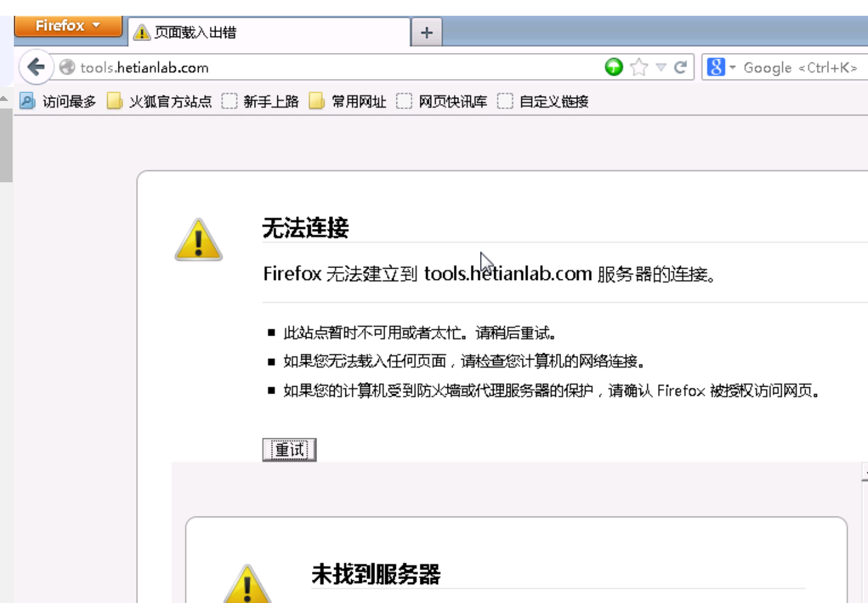The width and height of the screenshot is (868, 603).
Task: Reload the page with refresh icon
Action: (x=680, y=67)
